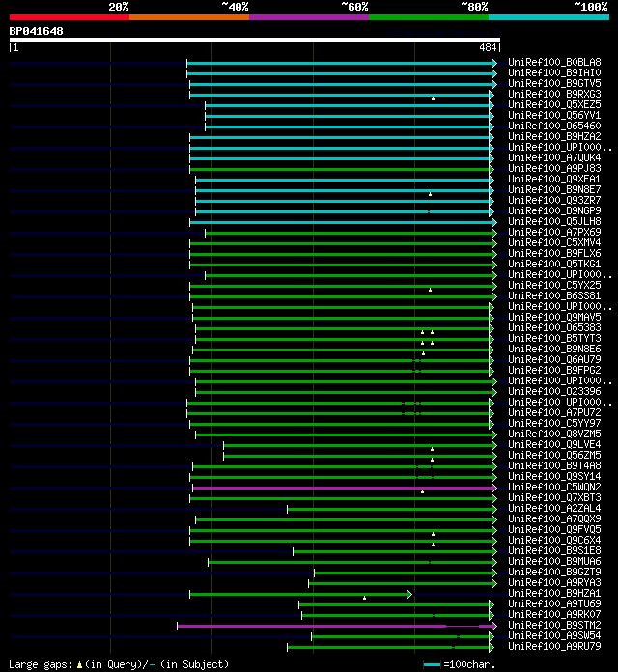Open hit UniRef100_Q56YV1
The width and height of the screenshot is (618, 672).
(x=554, y=115)
